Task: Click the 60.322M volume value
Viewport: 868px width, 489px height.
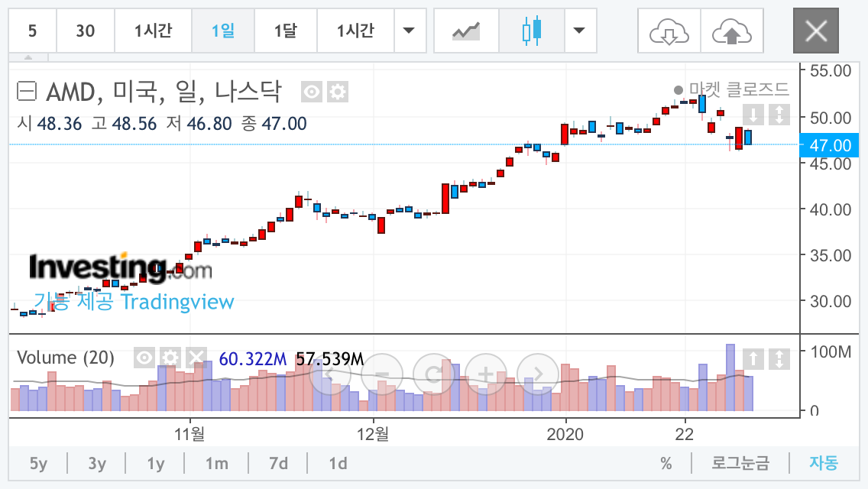Action: [x=253, y=359]
